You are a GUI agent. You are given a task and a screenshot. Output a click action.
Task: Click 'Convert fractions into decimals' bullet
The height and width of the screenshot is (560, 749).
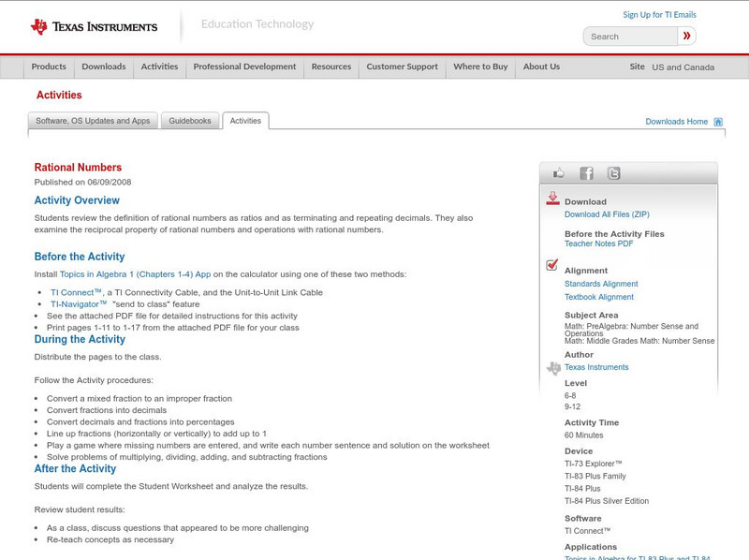tap(107, 410)
